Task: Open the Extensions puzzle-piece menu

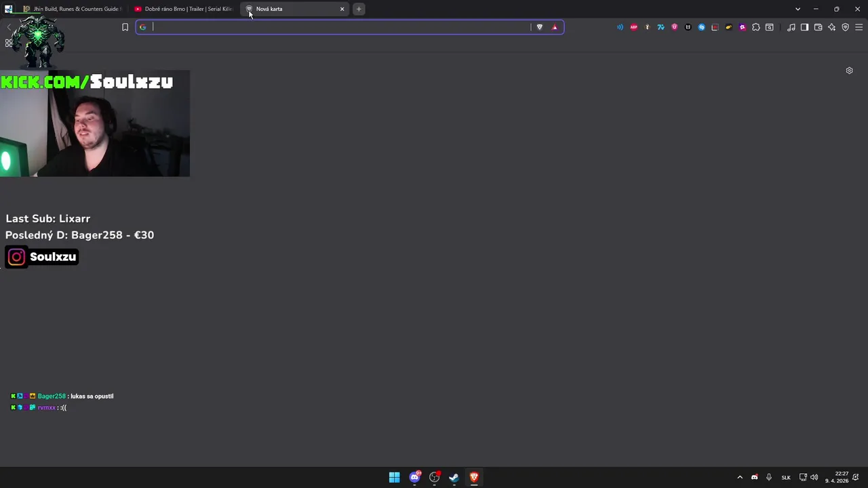Action: click(x=756, y=27)
